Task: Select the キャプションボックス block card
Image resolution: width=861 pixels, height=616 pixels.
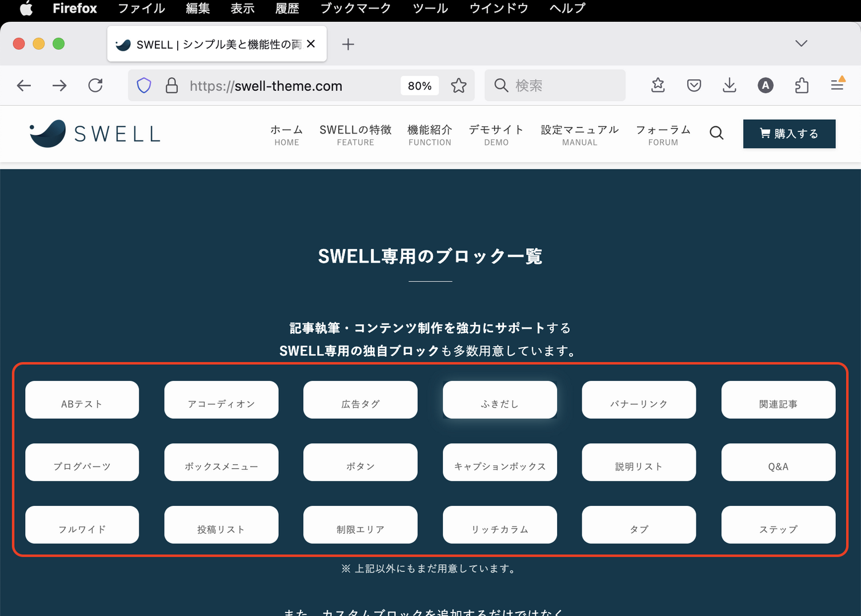Action: 500,462
